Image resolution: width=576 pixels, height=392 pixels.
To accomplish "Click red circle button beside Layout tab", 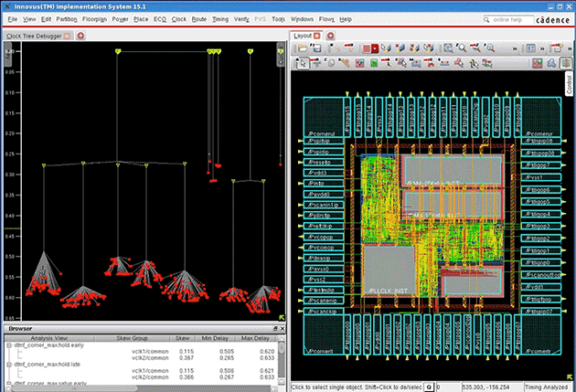I will [330, 36].
